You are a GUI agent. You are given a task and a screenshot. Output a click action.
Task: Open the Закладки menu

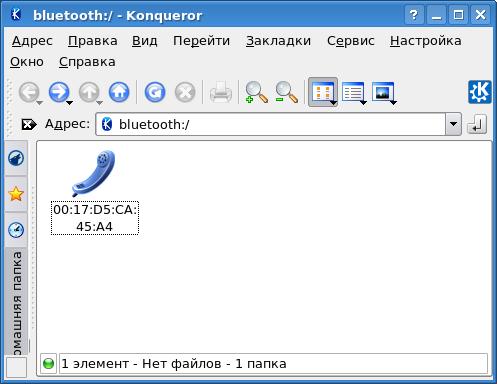(x=278, y=41)
